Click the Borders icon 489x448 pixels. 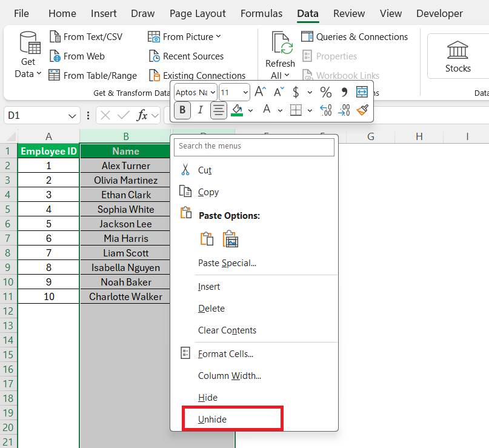tap(296, 110)
